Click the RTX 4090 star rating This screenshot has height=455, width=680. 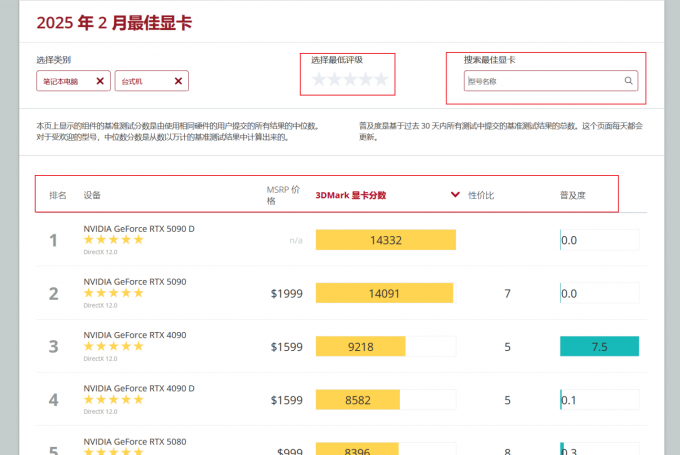(114, 346)
